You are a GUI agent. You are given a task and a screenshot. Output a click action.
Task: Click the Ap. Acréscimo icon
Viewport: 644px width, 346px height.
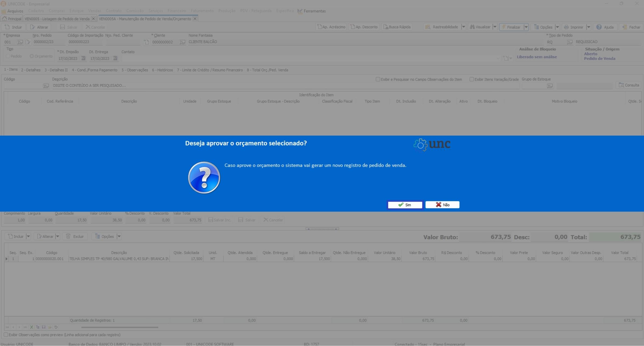(319, 27)
